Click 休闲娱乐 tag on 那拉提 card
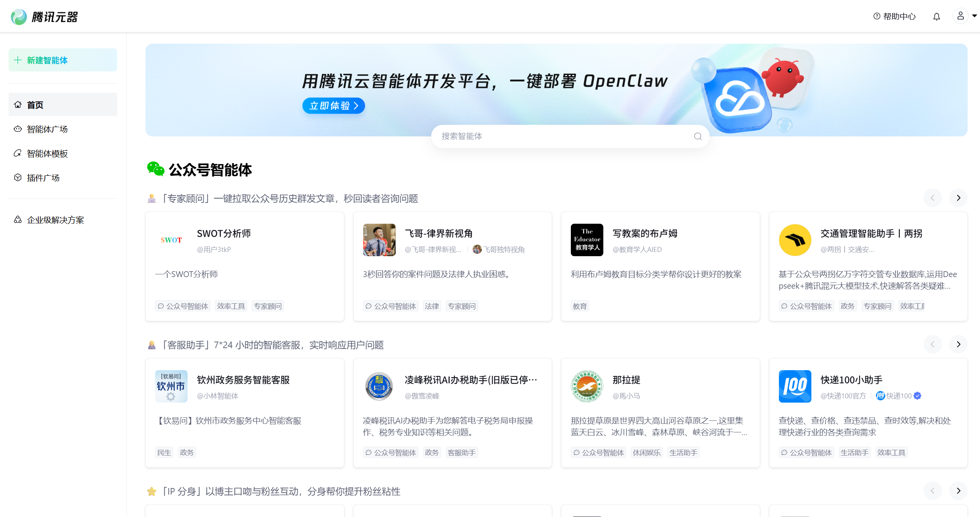 [x=647, y=452]
